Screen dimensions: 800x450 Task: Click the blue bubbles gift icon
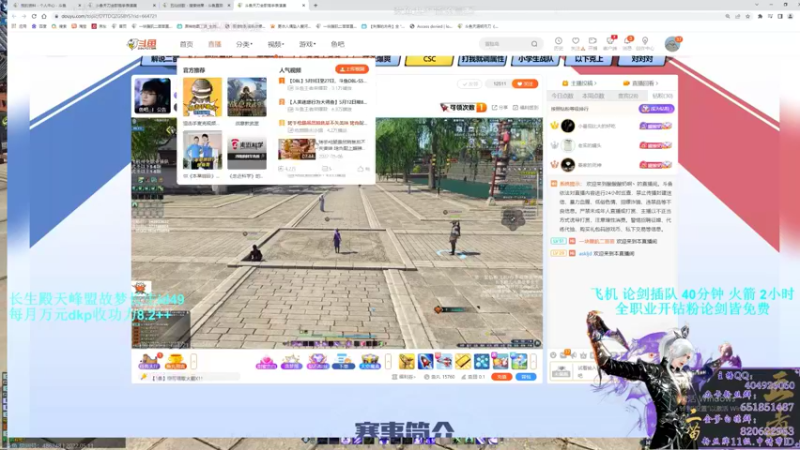tap(482, 361)
